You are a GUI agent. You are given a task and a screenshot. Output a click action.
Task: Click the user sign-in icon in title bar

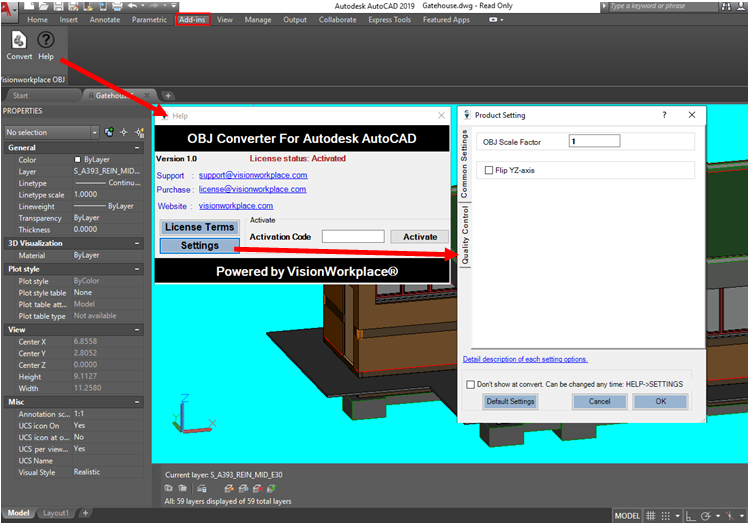(740, 7)
